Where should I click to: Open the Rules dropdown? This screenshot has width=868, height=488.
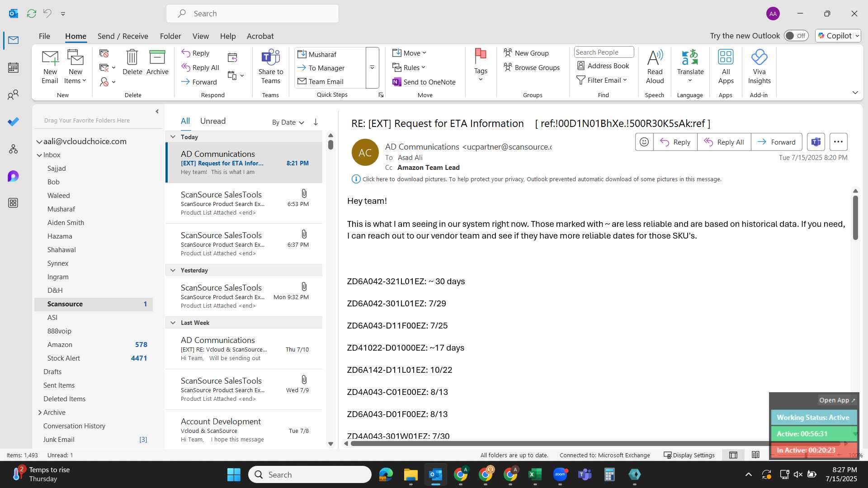[x=409, y=68]
